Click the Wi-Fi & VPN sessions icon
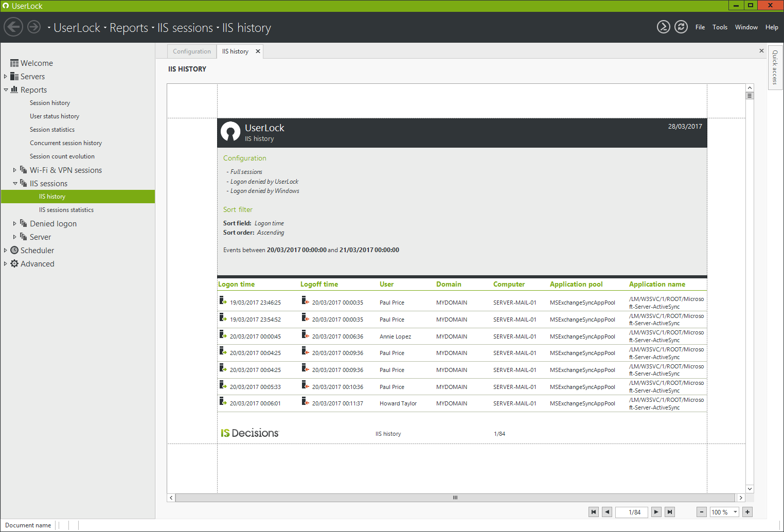 coord(24,170)
